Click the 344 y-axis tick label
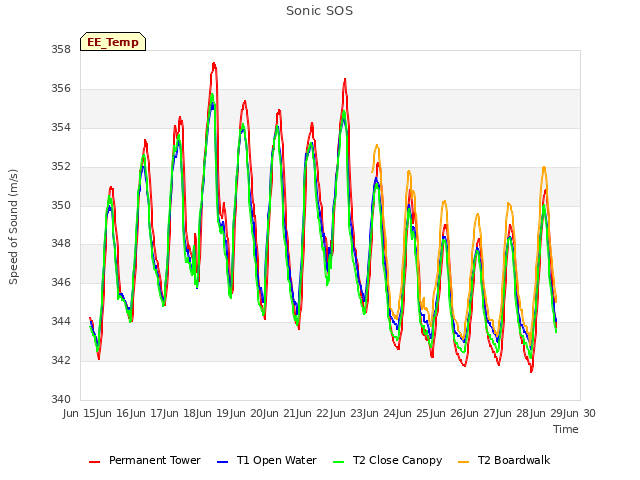This screenshot has width=640, height=480. [61, 322]
